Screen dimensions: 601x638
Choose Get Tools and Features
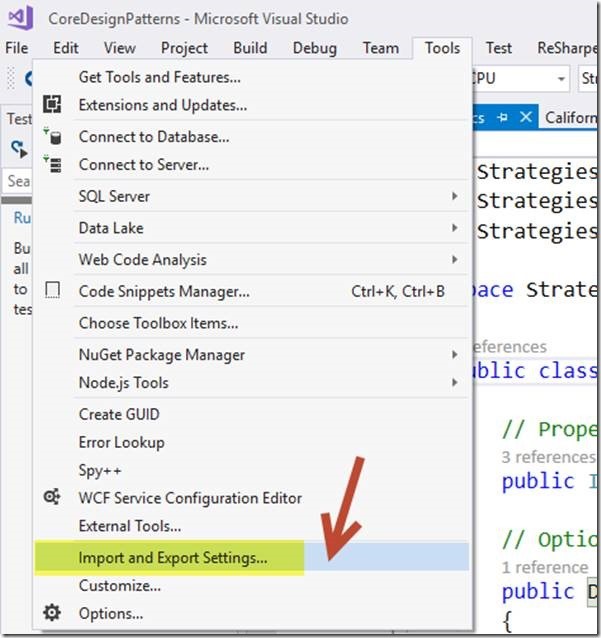159,77
